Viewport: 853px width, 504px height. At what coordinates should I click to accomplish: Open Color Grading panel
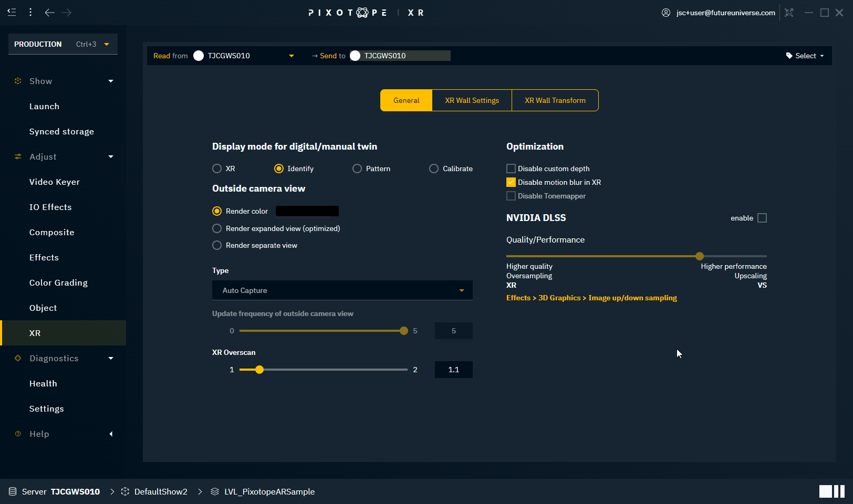(58, 282)
